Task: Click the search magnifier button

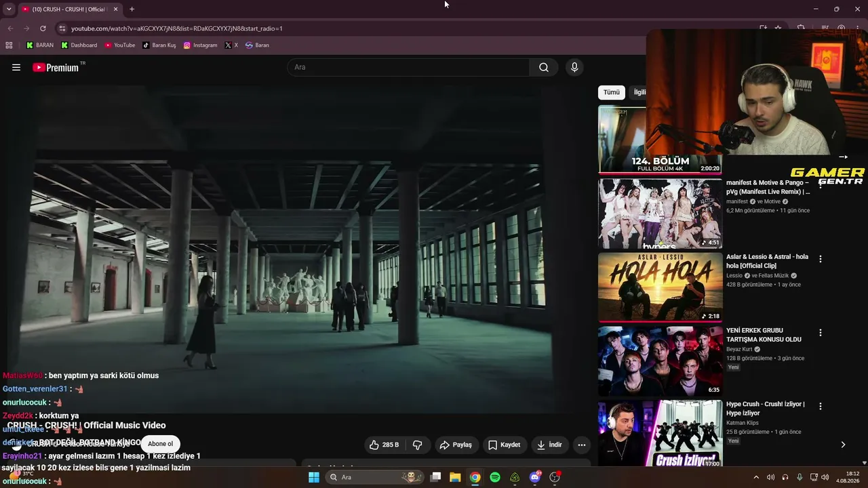Action: click(544, 67)
